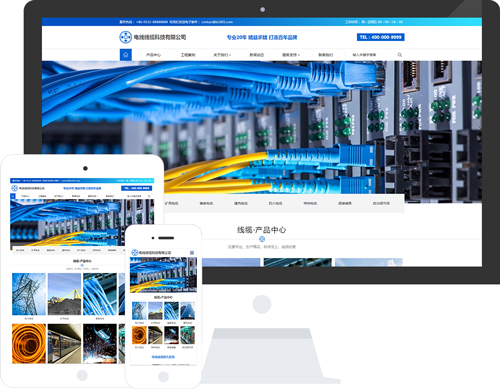Click the power tower thumbnail on tablet
The image size is (500, 389).
click(x=29, y=294)
